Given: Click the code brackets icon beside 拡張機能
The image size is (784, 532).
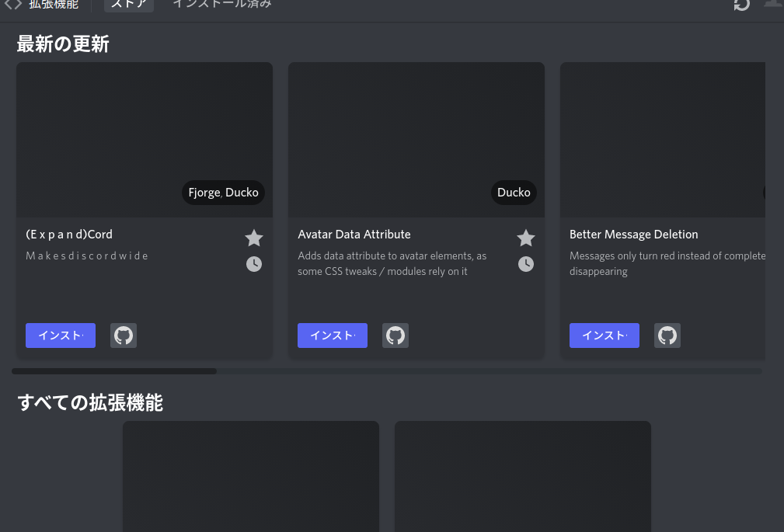Looking at the screenshot, I should [x=13, y=5].
